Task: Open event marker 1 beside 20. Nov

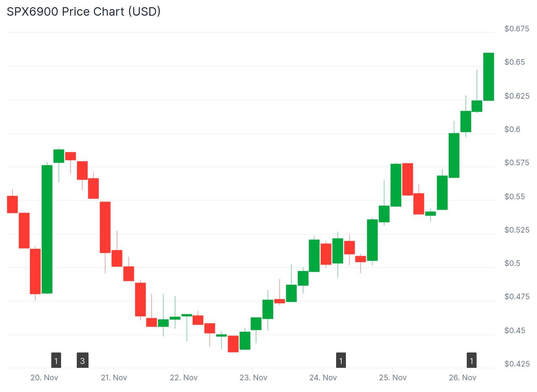Action: coord(56,361)
